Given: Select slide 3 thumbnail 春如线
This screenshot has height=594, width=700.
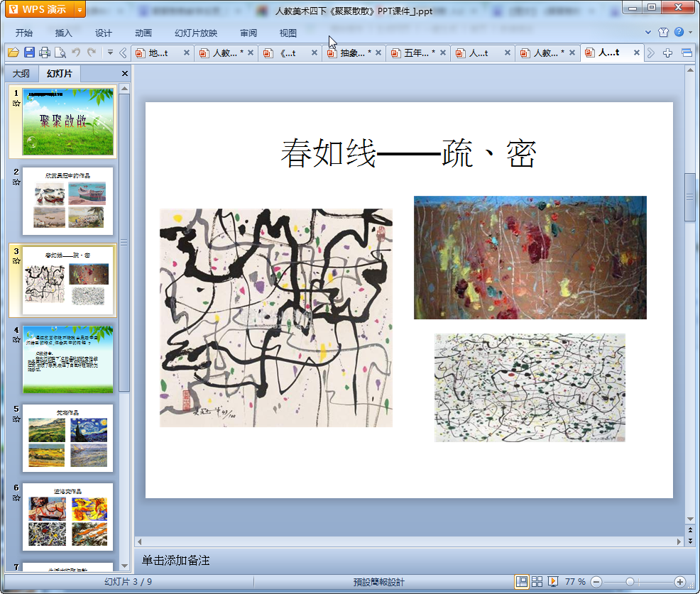Looking at the screenshot, I should pos(68,280).
